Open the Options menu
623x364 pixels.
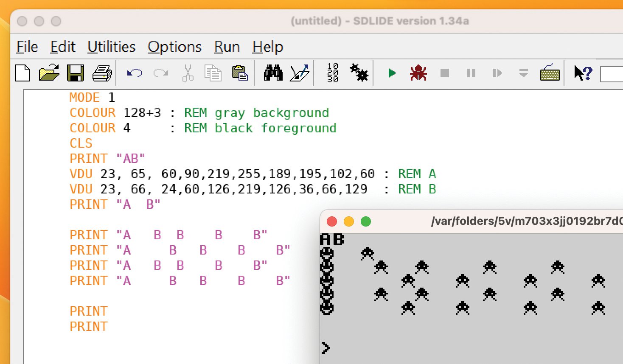click(x=175, y=47)
